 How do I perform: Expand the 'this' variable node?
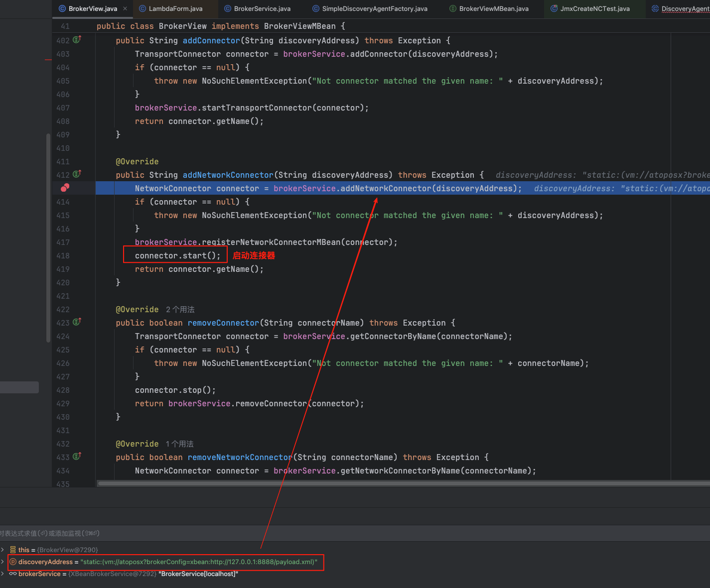(x=2, y=550)
